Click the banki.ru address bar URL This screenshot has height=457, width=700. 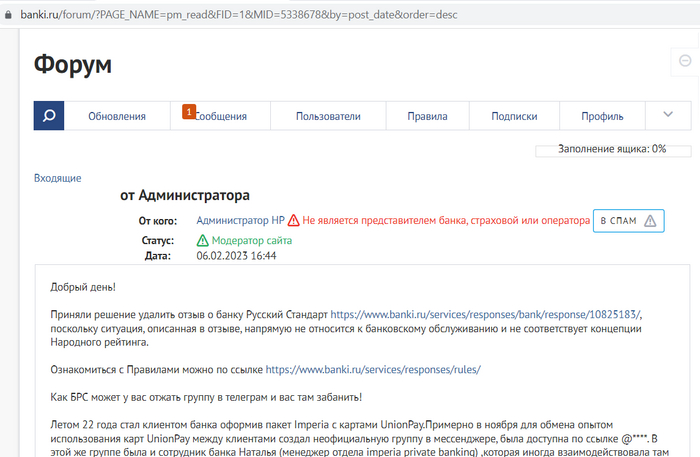tap(239, 15)
